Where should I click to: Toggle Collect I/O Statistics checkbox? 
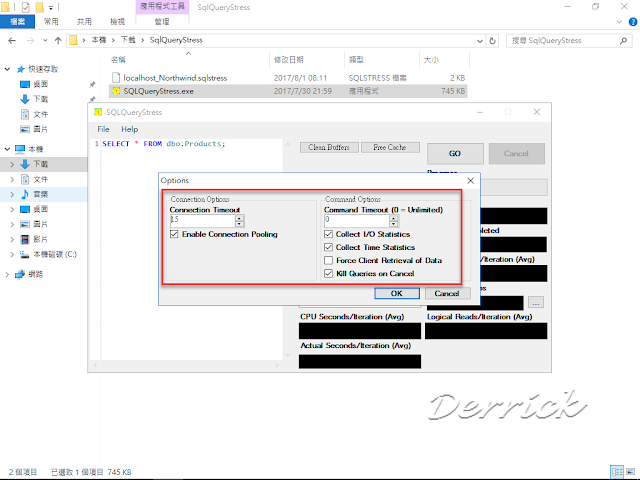click(x=328, y=234)
